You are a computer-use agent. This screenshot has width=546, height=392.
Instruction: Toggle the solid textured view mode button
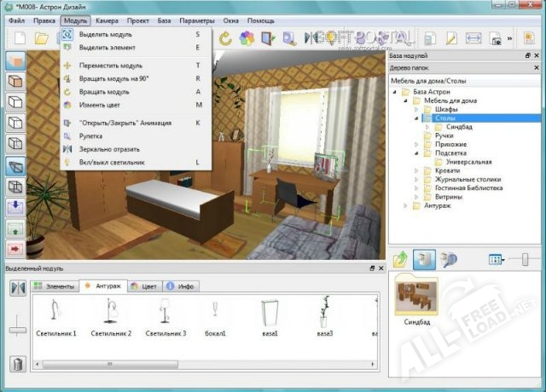click(x=15, y=61)
